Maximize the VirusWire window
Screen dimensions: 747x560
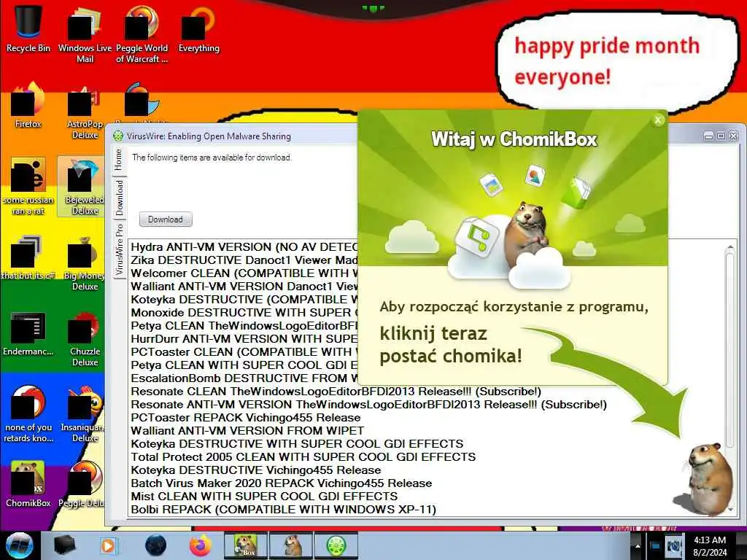(721, 136)
